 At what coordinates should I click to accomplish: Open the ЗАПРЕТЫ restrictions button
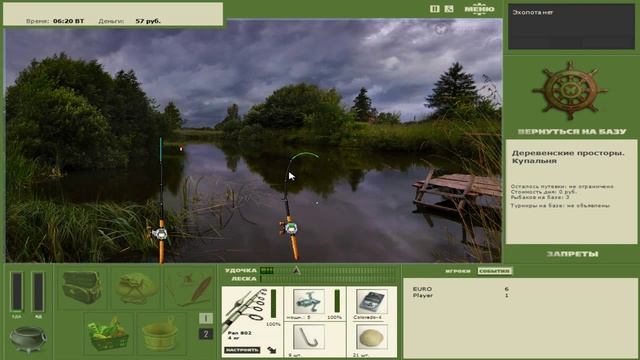coord(572,254)
